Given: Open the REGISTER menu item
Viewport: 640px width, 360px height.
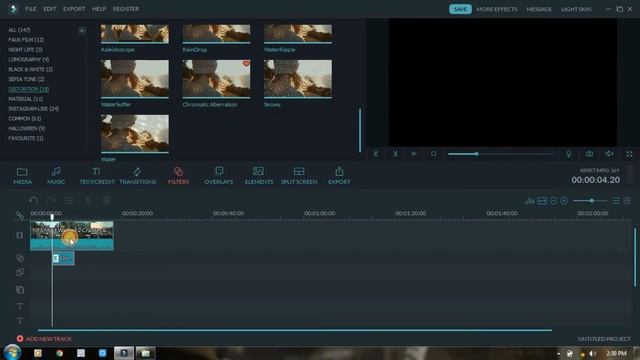Looking at the screenshot, I should click(126, 9).
